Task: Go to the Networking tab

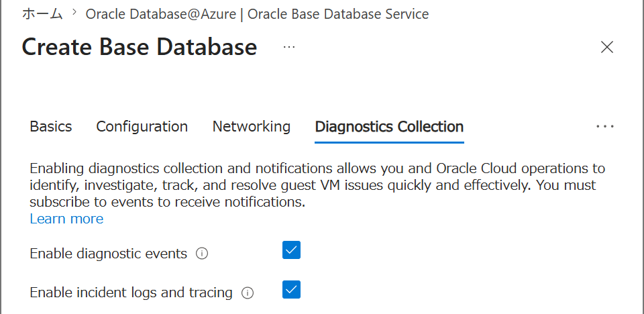Action: click(252, 127)
